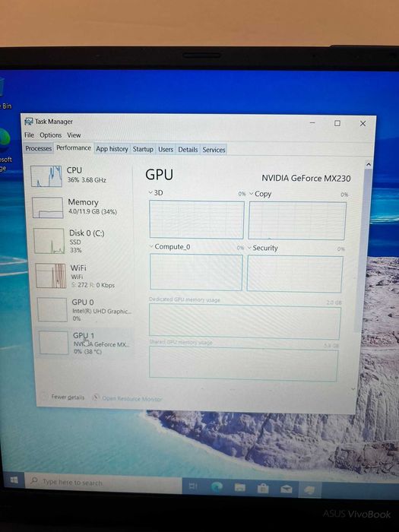Click the 3D engine utilization graph
399x532 pixels.
pyautogui.click(x=196, y=220)
